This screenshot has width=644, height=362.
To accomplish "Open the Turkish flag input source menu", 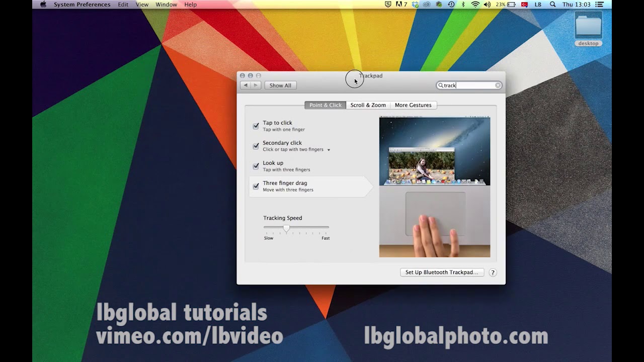I will tap(524, 5).
